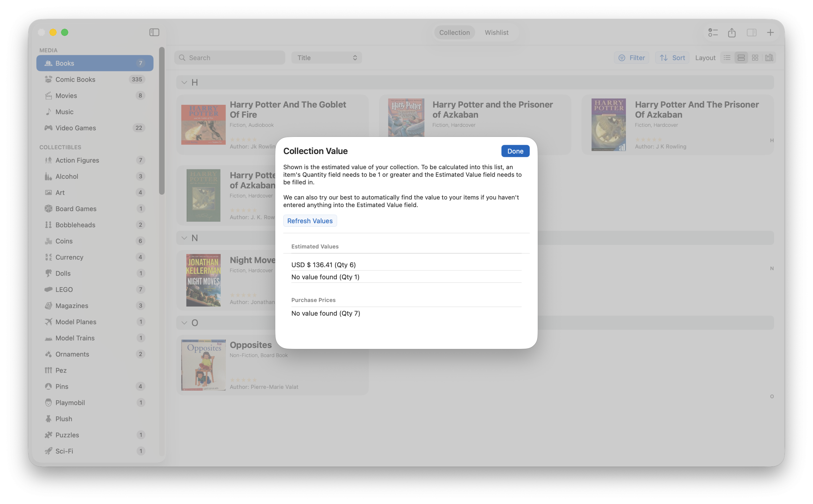Switch to the Wishlist tab
Screen dimensions: 813x504
tap(496, 32)
